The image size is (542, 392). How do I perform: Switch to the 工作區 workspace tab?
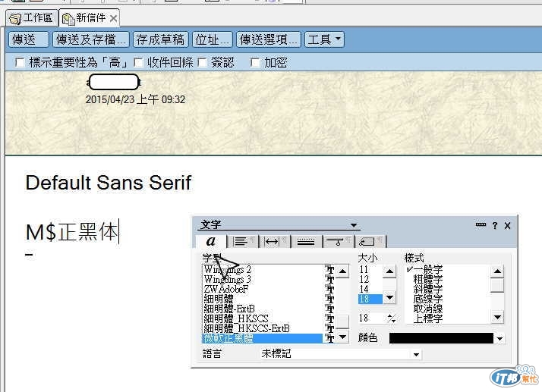(x=32, y=17)
